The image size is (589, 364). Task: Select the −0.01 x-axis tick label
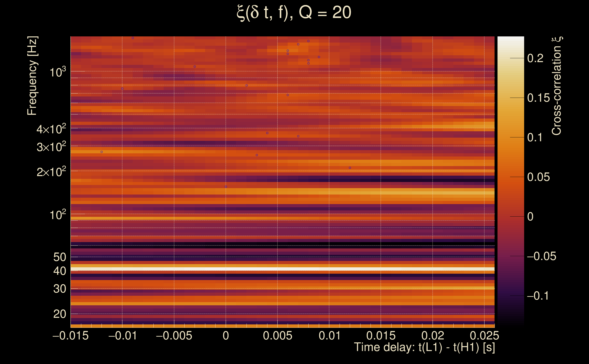click(x=123, y=336)
